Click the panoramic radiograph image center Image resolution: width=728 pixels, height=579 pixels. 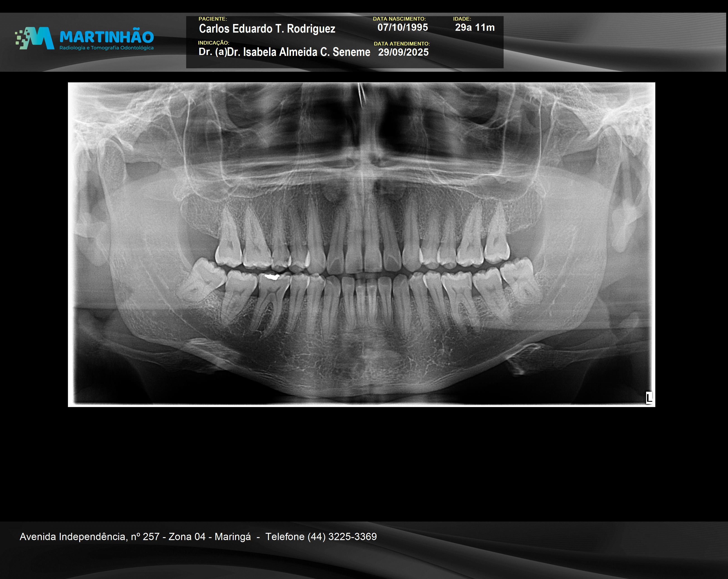pyautogui.click(x=361, y=245)
